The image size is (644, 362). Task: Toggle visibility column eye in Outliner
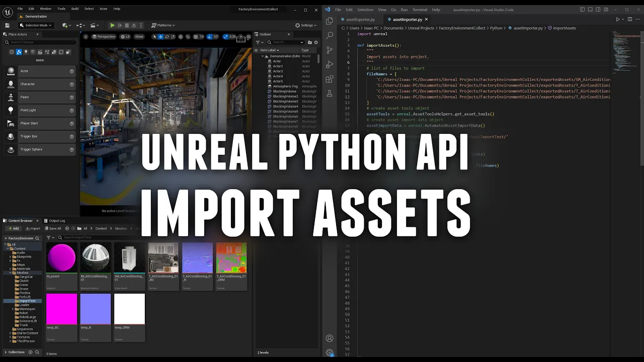click(256, 50)
